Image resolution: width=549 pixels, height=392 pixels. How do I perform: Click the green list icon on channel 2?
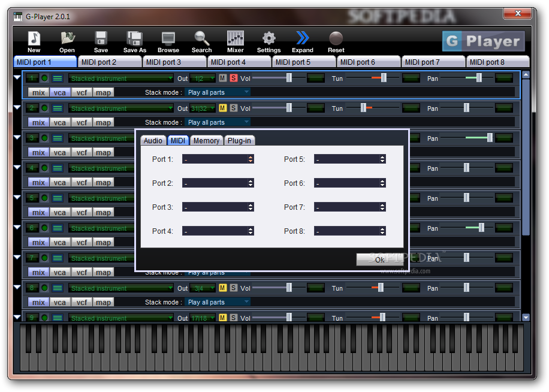(x=58, y=108)
